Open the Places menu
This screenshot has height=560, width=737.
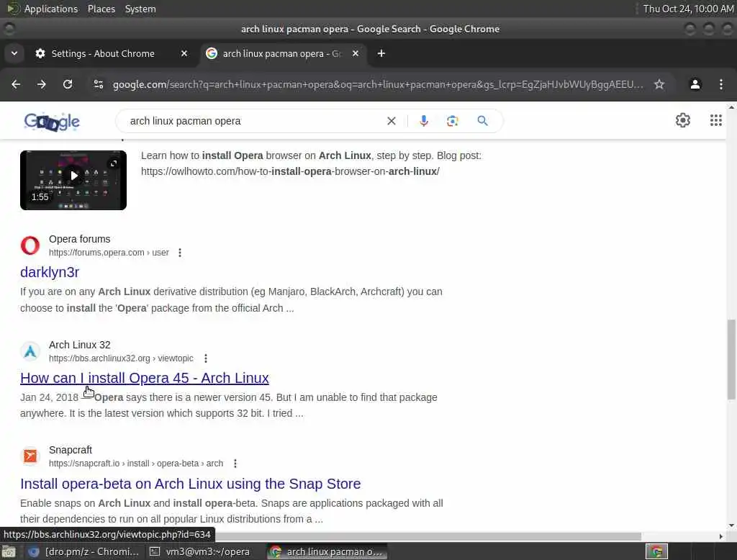(x=101, y=9)
